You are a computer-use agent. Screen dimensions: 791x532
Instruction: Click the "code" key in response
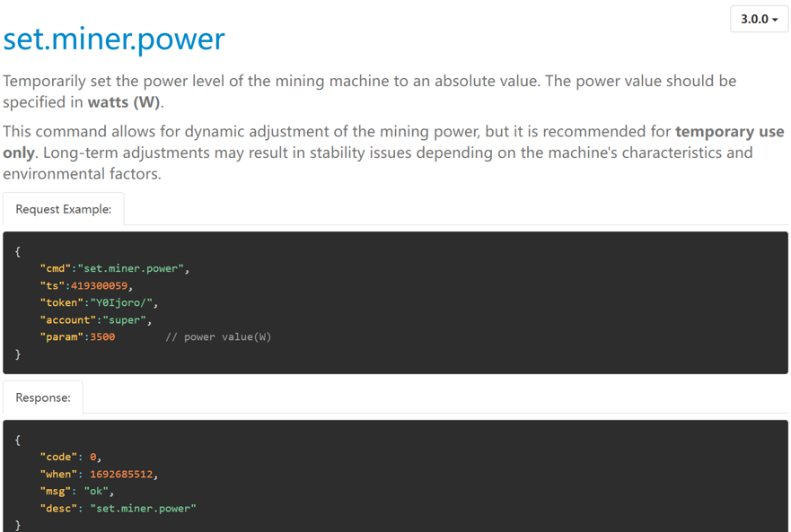tap(58, 457)
